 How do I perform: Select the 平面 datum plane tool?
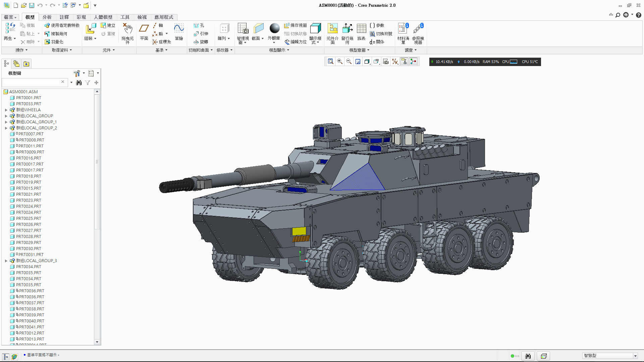(x=144, y=32)
